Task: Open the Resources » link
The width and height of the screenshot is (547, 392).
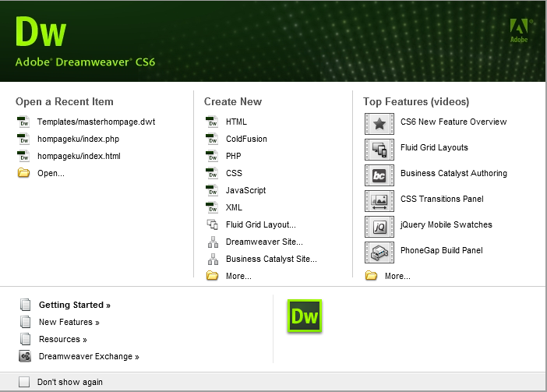Action: click(x=63, y=339)
